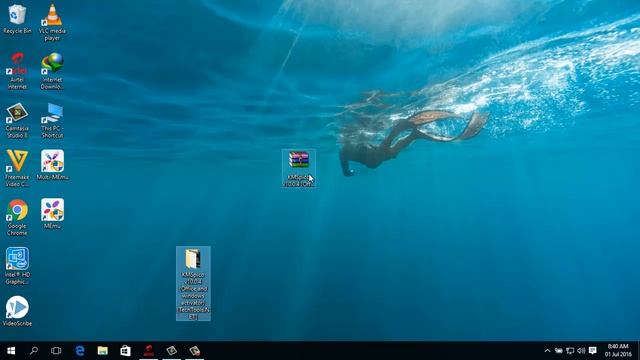Open the Action Center notifications icon
This screenshot has width=640, height=360.
pos(593,351)
